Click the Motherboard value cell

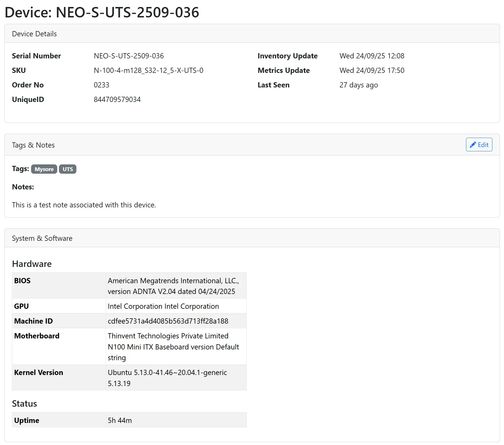pos(173,347)
